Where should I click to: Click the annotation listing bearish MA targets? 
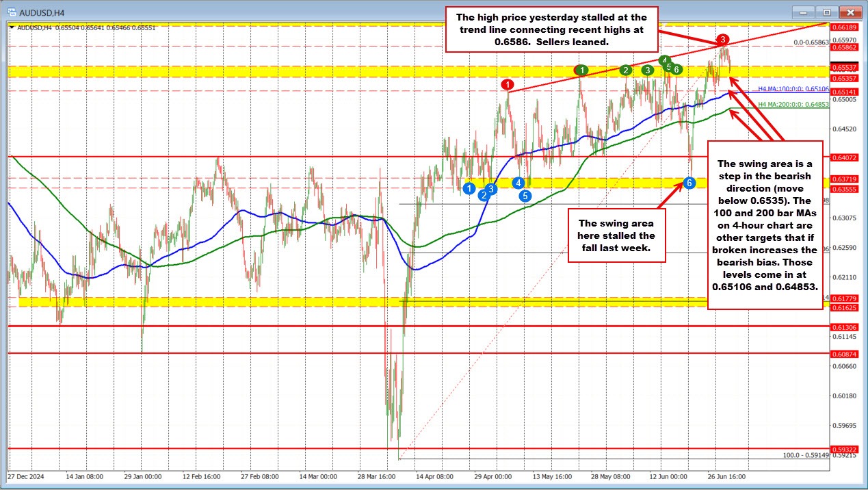coord(765,226)
